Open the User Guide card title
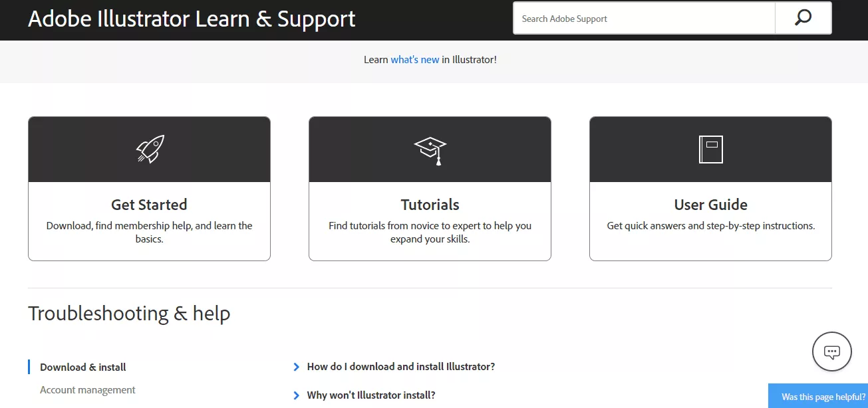 pos(710,205)
